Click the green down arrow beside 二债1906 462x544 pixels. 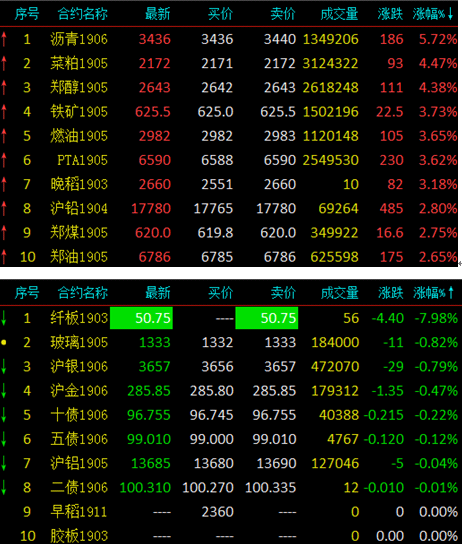point(4,487)
